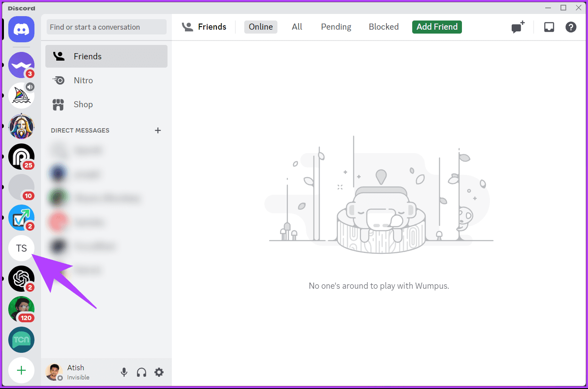Expand the add-a-server plus button
Image resolution: width=588 pixels, height=389 pixels.
point(21,370)
